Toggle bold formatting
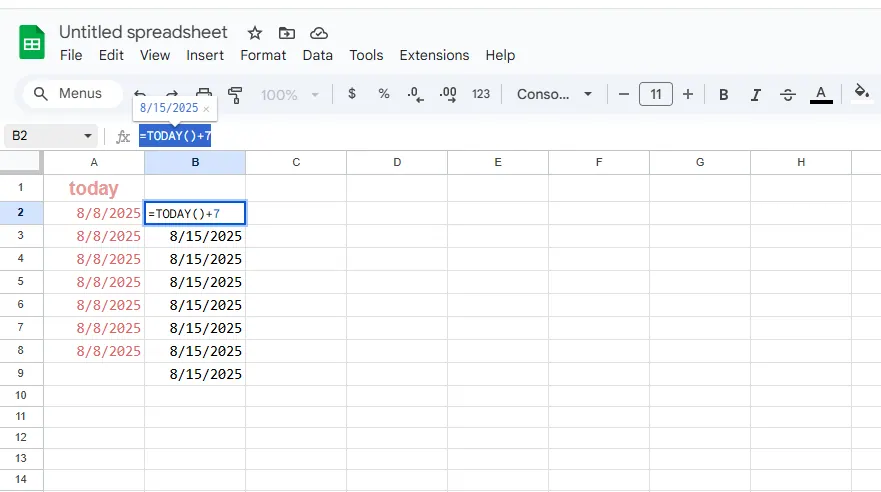Viewport: 881px width, 492px height. (724, 94)
